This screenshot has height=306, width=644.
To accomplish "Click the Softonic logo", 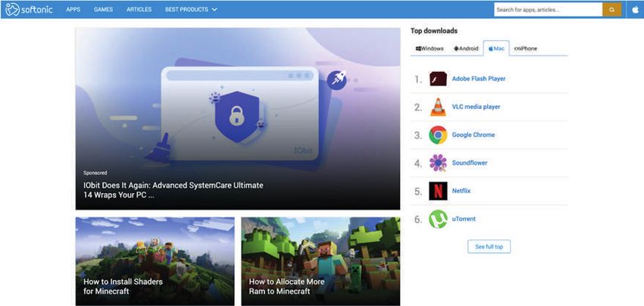I will 29,9.
